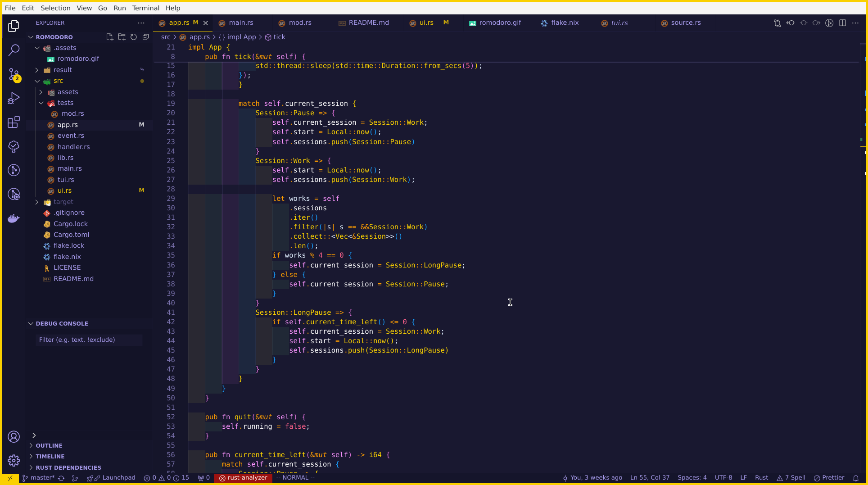This screenshot has height=485, width=868.
Task: Click the 7 Spell status item
Action: tap(791, 478)
